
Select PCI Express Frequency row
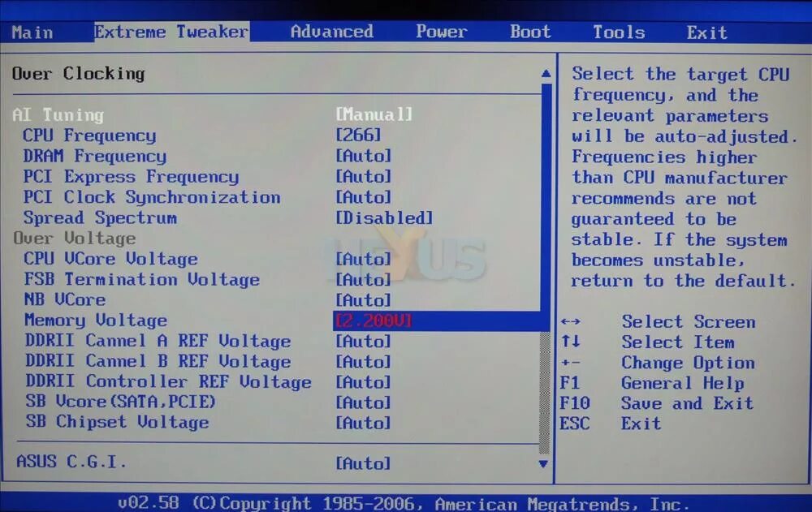131,177
